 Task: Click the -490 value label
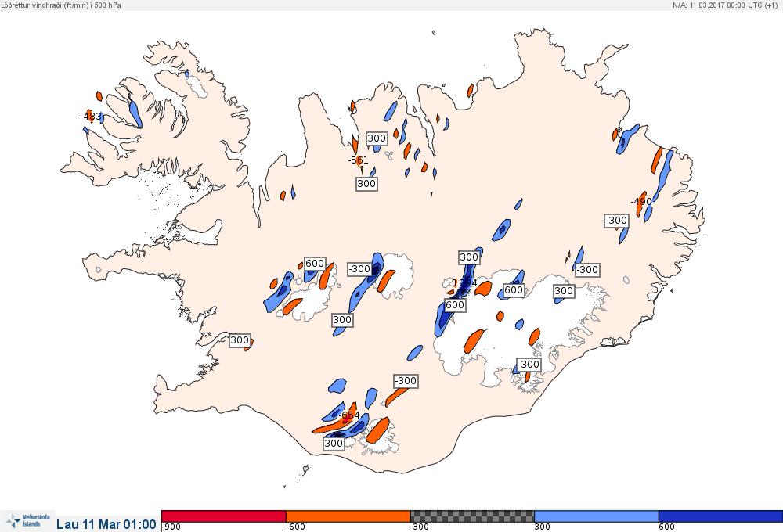click(641, 202)
